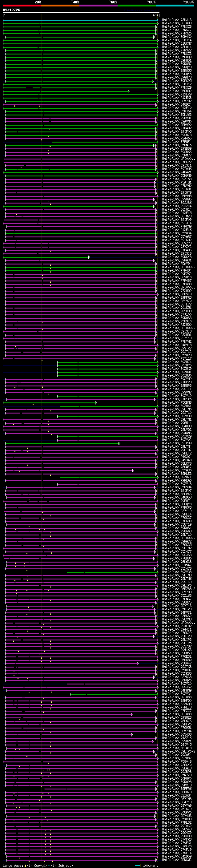197x868 pixels.
Task: Open hit UniRef100_P37119
Action: 177,511
